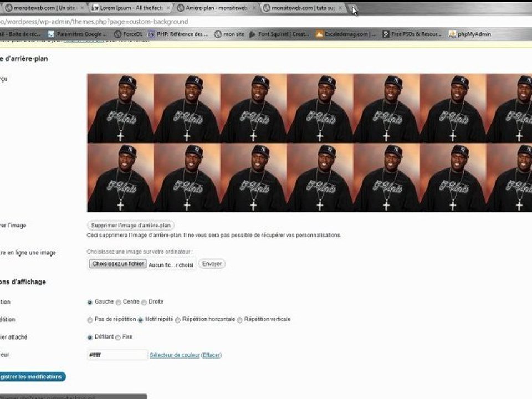Click the 'Envoyer' upload button
The width and height of the screenshot is (532, 399).
[x=212, y=264]
